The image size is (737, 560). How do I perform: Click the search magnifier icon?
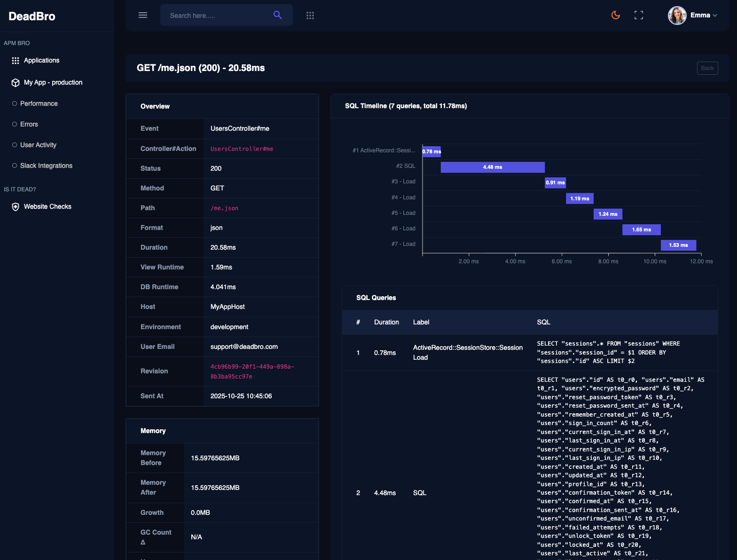(277, 15)
